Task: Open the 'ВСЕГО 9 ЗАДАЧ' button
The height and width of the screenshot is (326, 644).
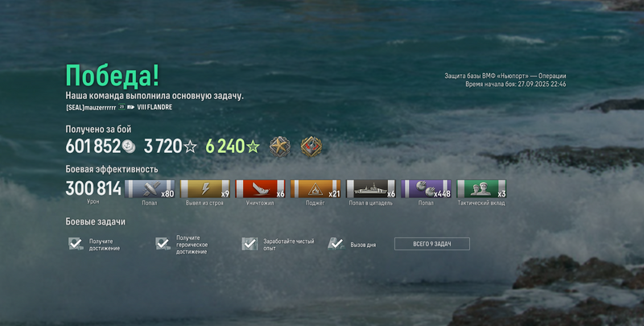Action: tap(432, 244)
